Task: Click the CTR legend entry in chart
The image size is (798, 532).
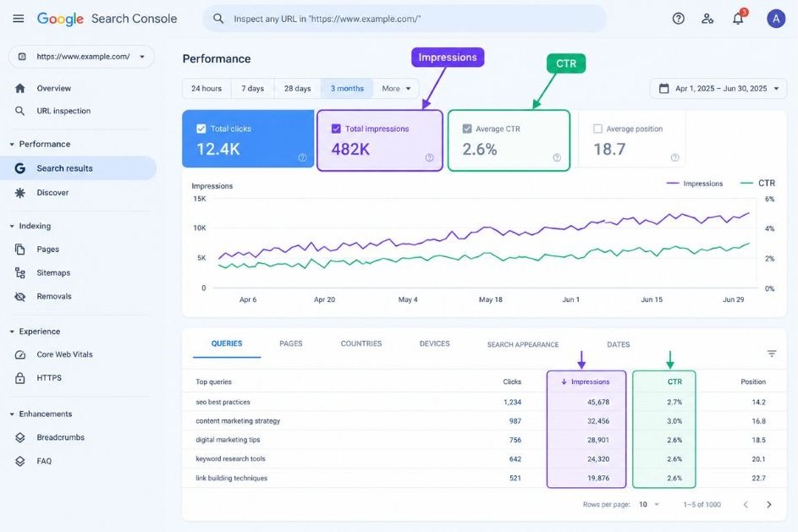Action: 757,183
